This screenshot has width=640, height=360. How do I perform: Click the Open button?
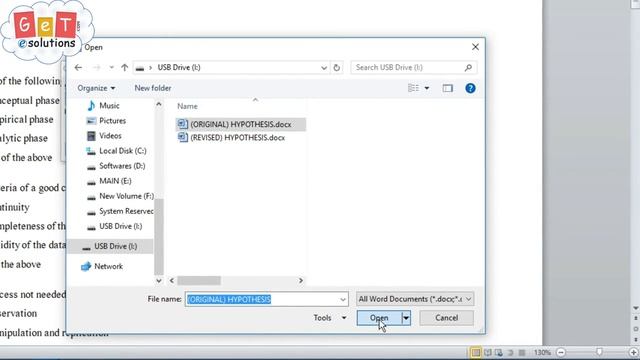379,318
